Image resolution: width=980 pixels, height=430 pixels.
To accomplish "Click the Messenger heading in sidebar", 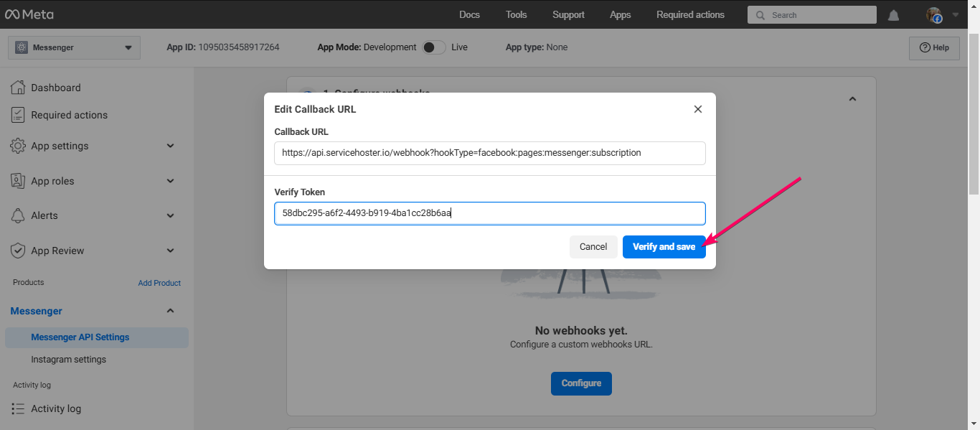I will click(37, 311).
